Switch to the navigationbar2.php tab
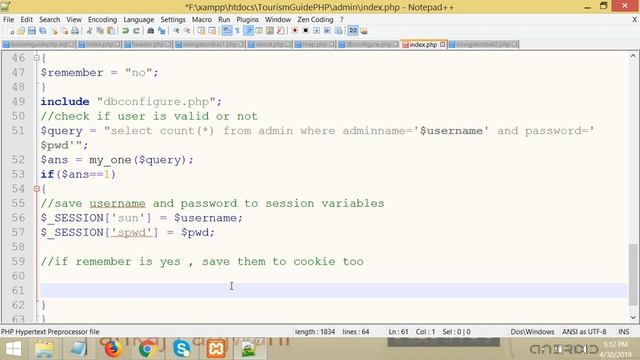Screen dimensions: 640x360 (484, 44)
